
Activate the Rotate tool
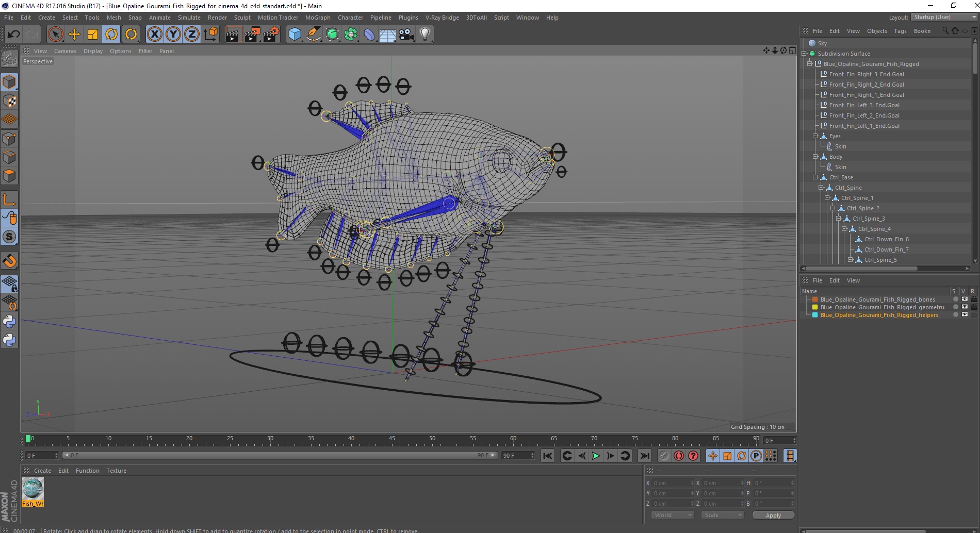111,35
